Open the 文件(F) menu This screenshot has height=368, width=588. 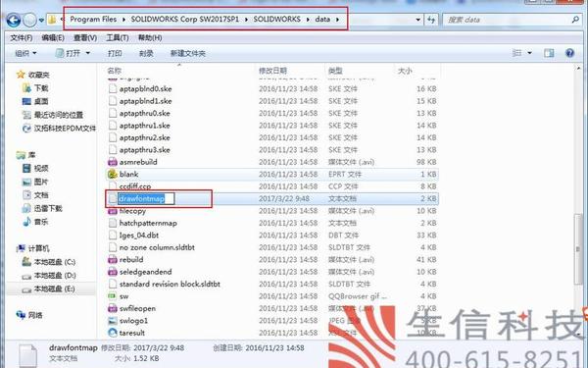pyautogui.click(x=21, y=38)
